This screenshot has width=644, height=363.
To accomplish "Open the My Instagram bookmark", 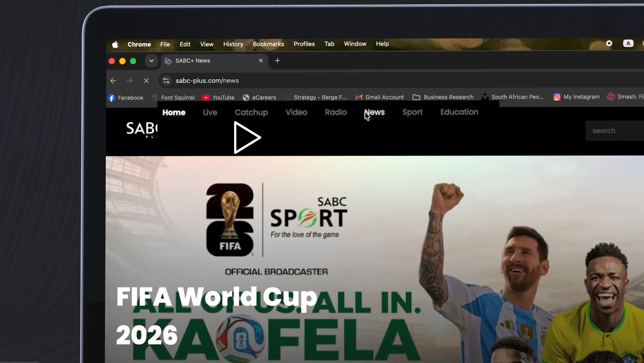I will [x=576, y=97].
